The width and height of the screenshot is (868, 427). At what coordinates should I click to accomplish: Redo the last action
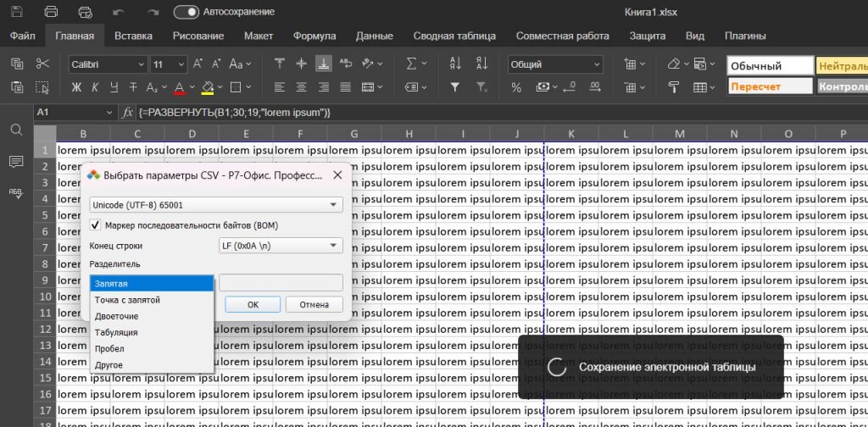coord(153,12)
